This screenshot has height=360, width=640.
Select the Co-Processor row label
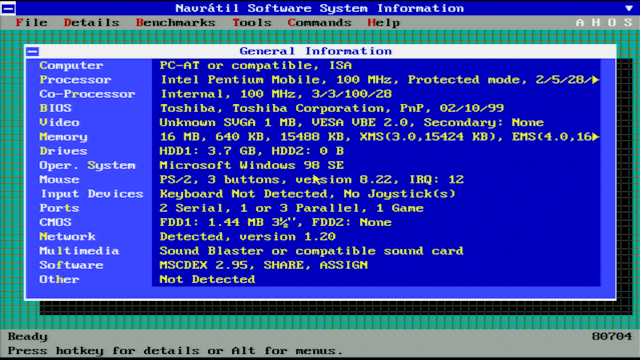coord(87,94)
